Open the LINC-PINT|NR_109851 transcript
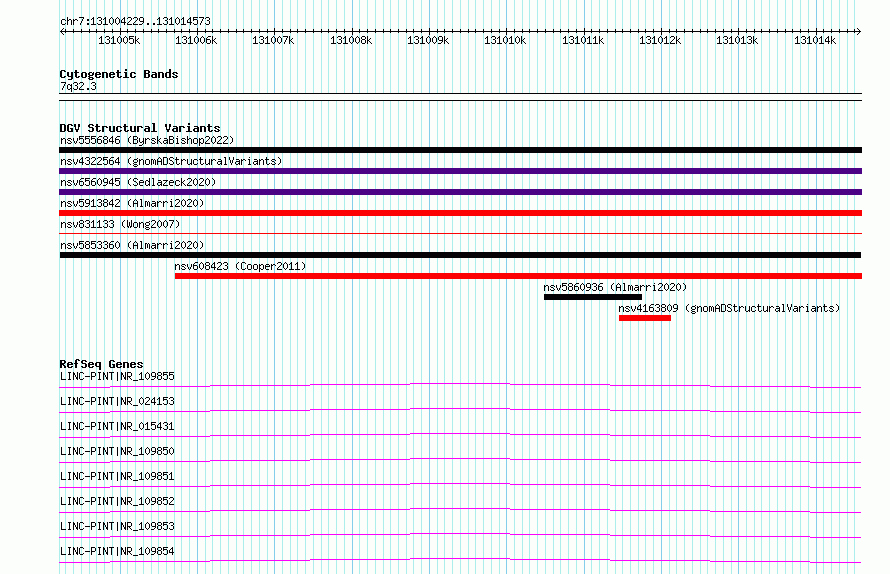Image resolution: width=890 pixels, height=574 pixels. pos(117,476)
